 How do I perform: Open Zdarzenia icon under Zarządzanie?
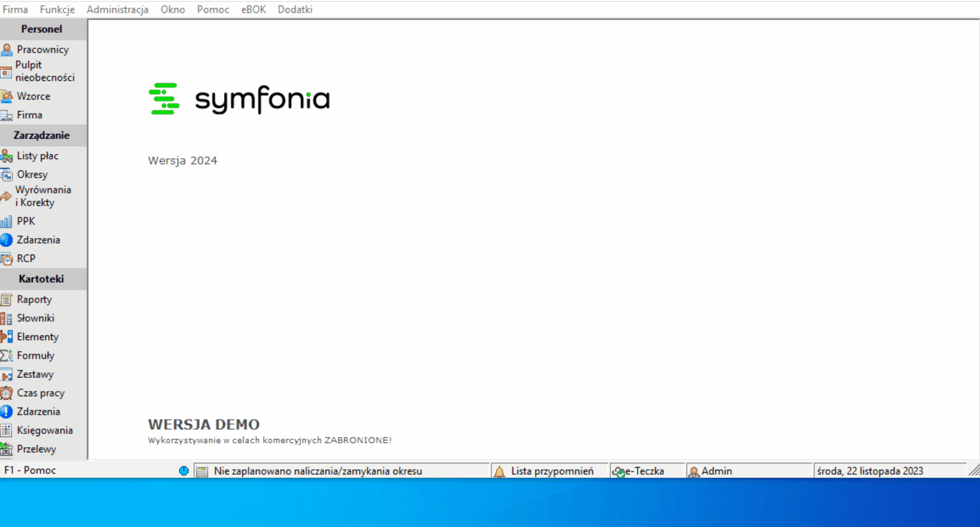[7, 240]
